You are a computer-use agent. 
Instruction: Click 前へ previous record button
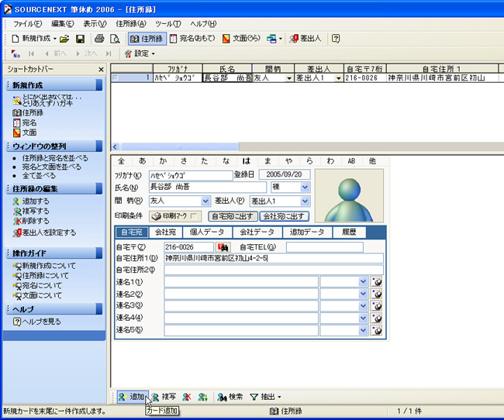pyautogui.click(x=55, y=53)
